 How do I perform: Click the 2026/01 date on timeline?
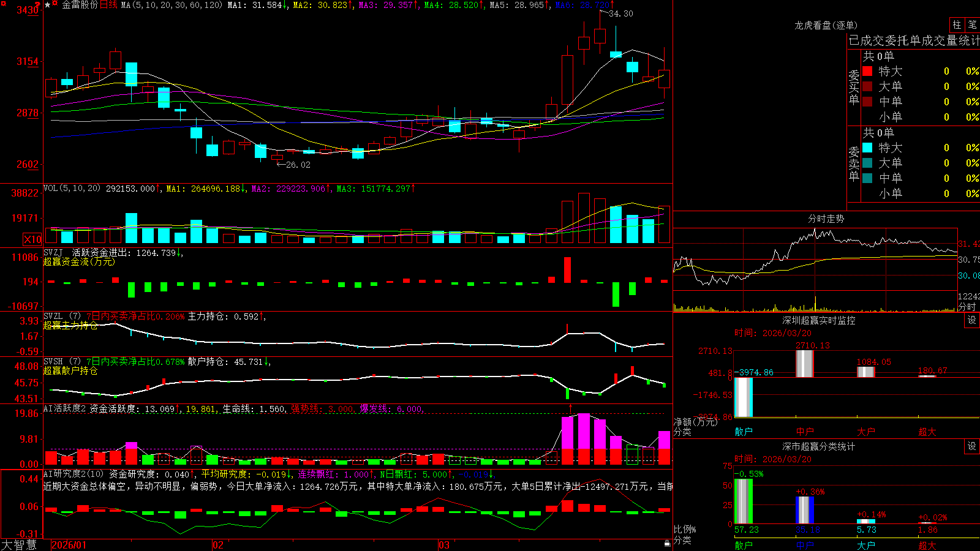tap(69, 545)
